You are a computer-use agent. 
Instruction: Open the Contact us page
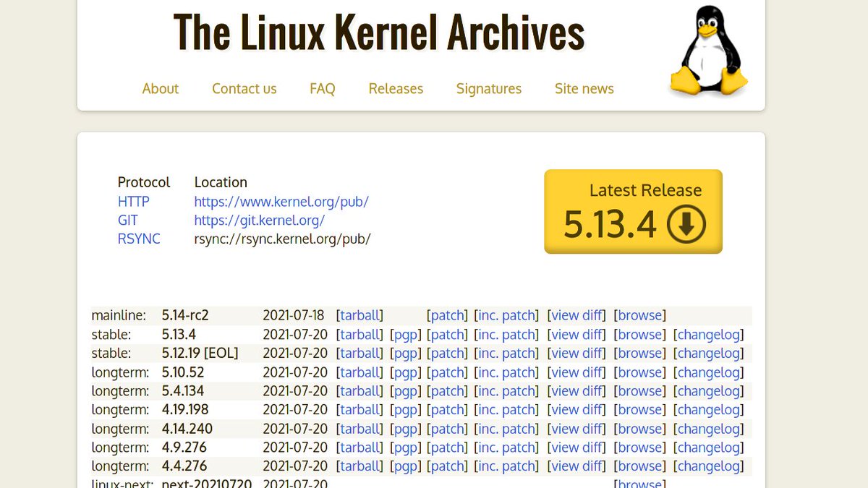244,89
